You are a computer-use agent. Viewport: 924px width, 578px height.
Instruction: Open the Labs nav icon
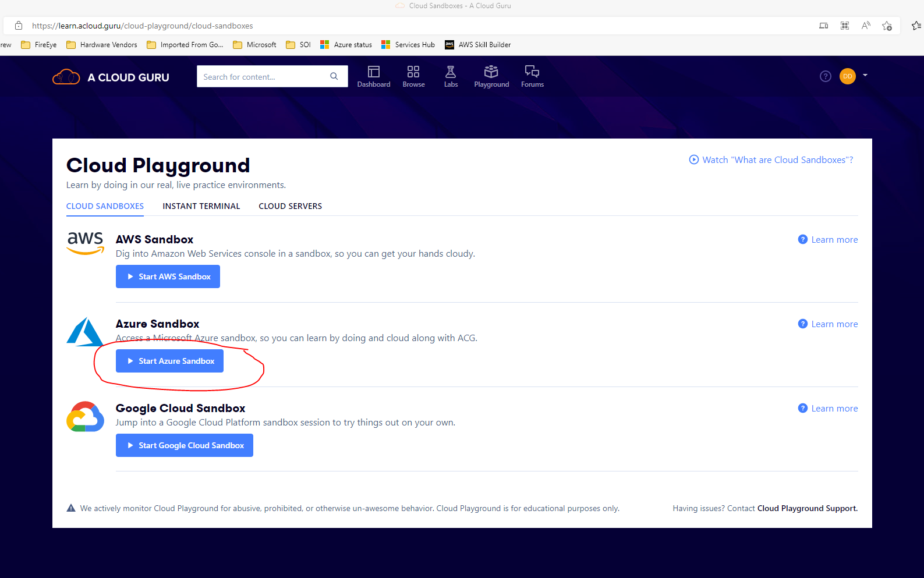coord(451,76)
